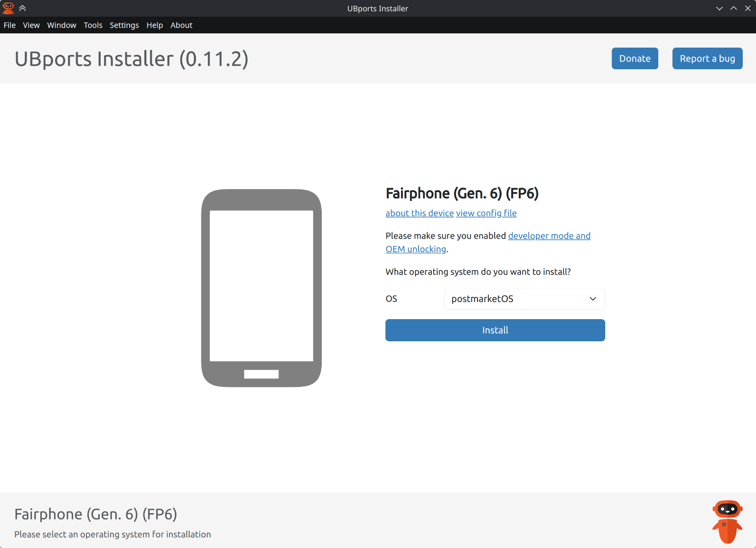Click the UBports robot app icon in title bar
The image size is (756, 548).
pos(8,8)
